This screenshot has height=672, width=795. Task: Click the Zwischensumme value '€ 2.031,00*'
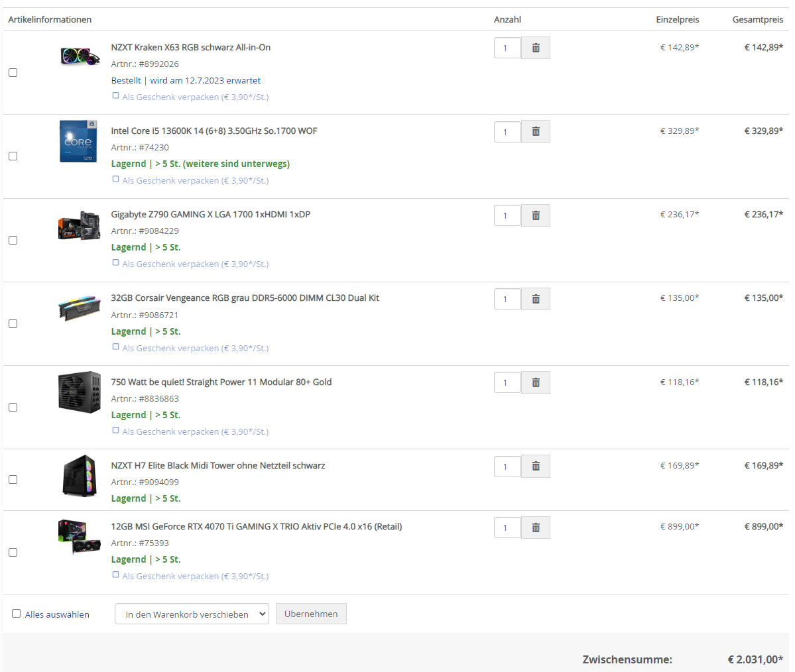click(x=755, y=659)
